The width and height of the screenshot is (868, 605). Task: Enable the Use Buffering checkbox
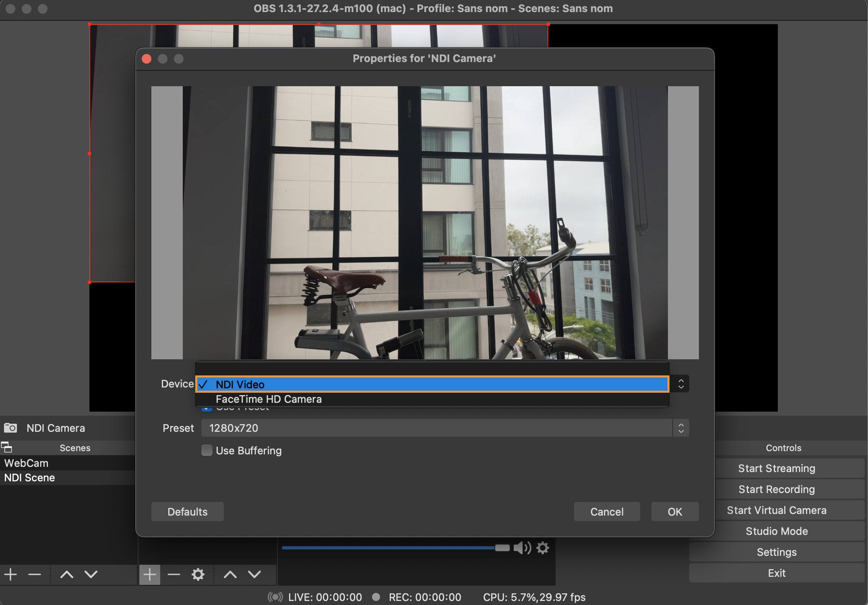pos(207,450)
